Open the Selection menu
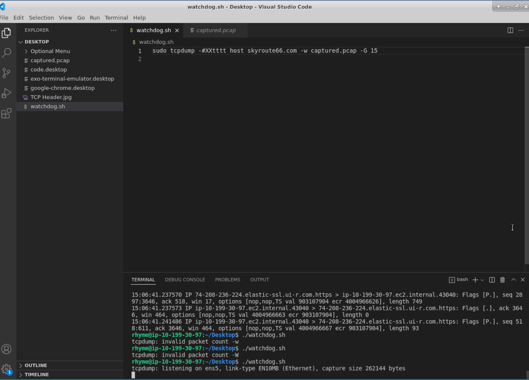Viewport: 529px width, 380px height. [41, 18]
